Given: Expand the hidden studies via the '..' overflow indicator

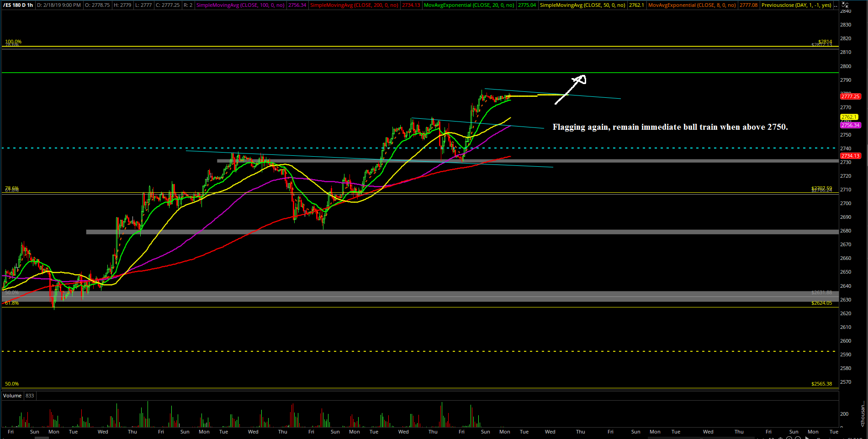Looking at the screenshot, I should tap(835, 5).
